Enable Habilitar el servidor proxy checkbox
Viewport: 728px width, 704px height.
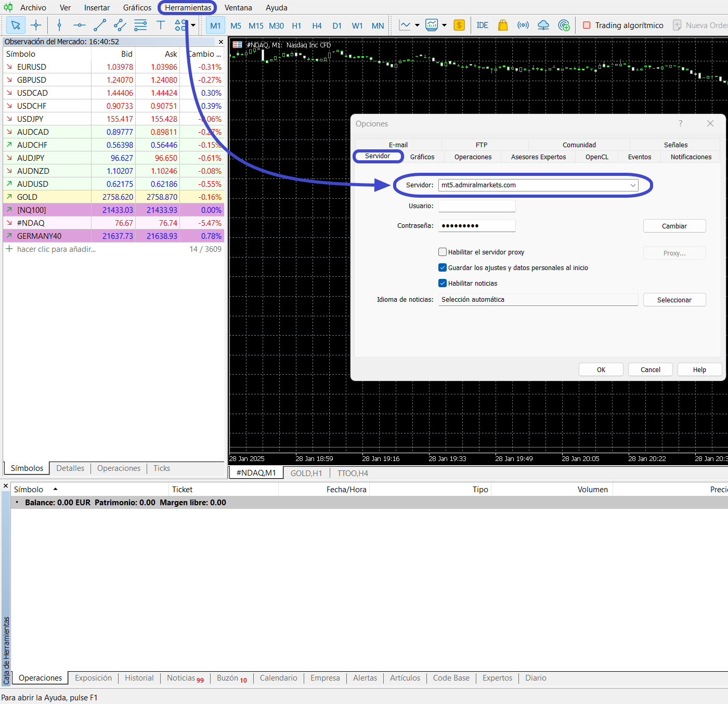point(443,252)
